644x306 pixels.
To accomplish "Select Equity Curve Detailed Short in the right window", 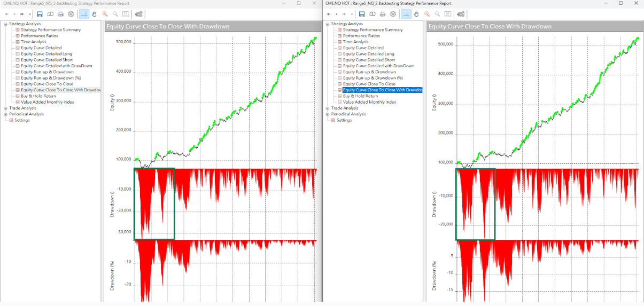I will click(369, 60).
